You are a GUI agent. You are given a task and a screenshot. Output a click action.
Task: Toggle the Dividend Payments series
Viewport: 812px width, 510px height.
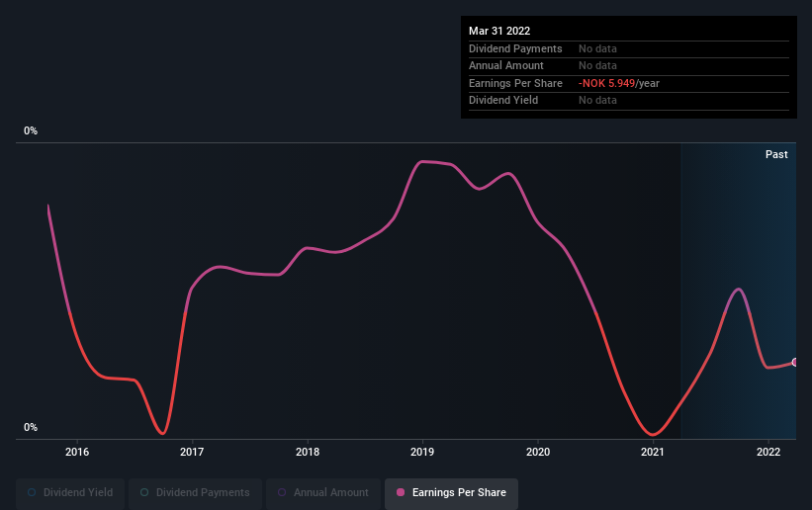click(x=195, y=492)
